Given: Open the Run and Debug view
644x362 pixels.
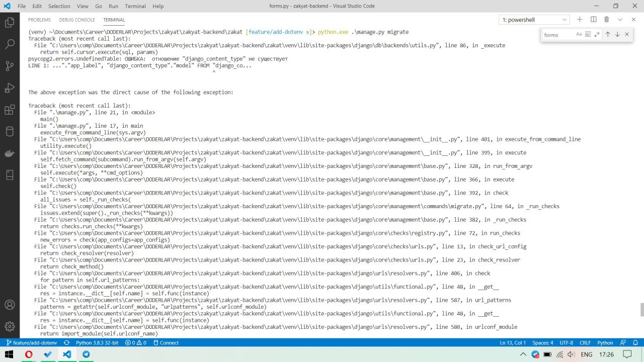Looking at the screenshot, I should tap(9, 88).
